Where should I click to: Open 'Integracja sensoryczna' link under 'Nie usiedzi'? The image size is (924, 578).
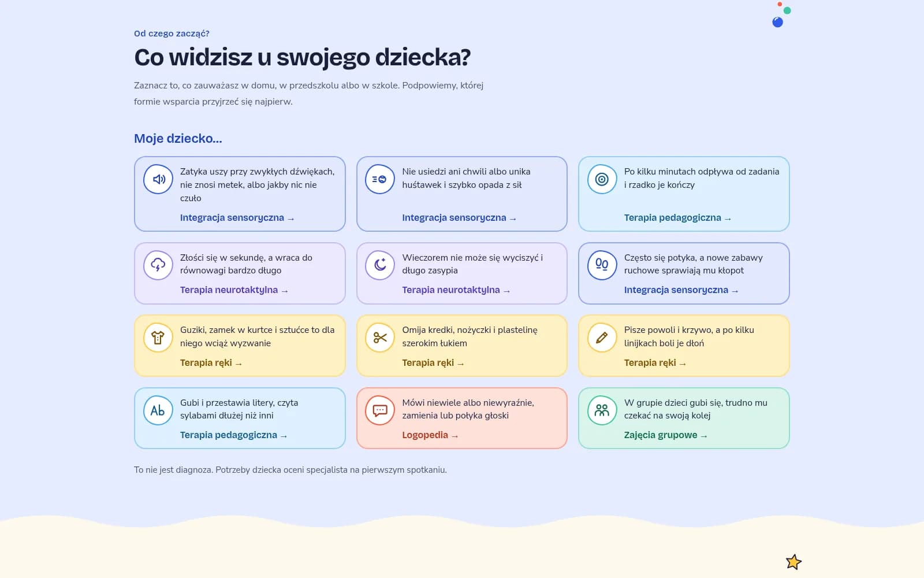[459, 218]
